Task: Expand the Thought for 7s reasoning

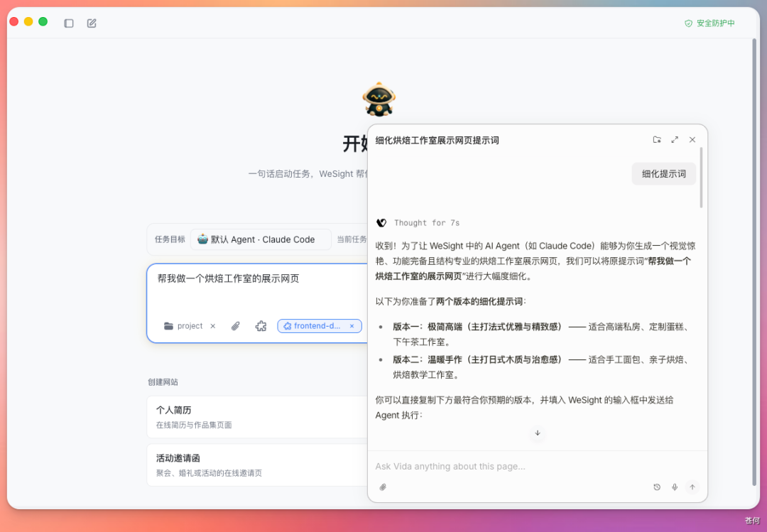Action: tap(427, 223)
